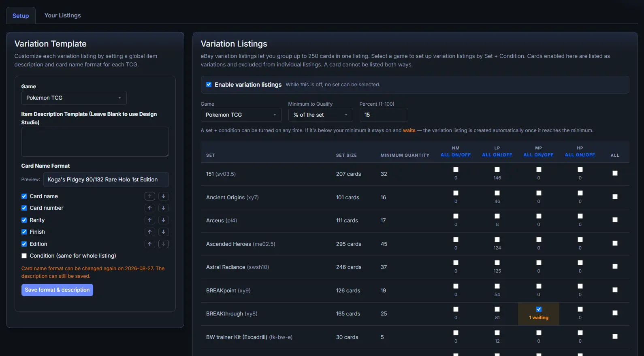The width and height of the screenshot is (644, 356).
Task: Click the SET column header
Action: 211,156
